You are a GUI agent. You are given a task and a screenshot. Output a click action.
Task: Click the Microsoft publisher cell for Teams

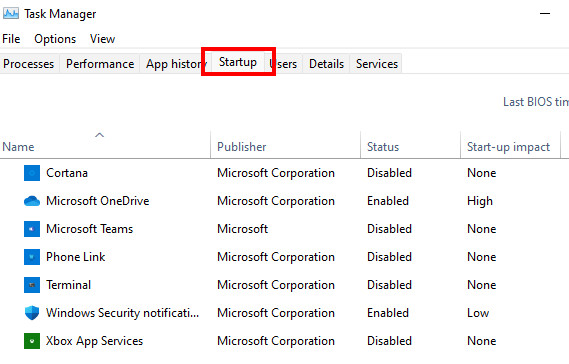(242, 229)
